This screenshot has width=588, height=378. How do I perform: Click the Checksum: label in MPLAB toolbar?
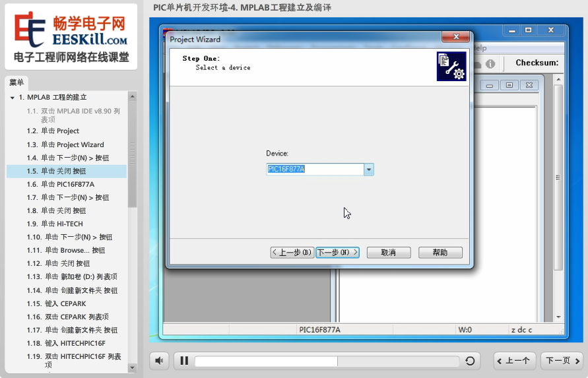coord(537,63)
